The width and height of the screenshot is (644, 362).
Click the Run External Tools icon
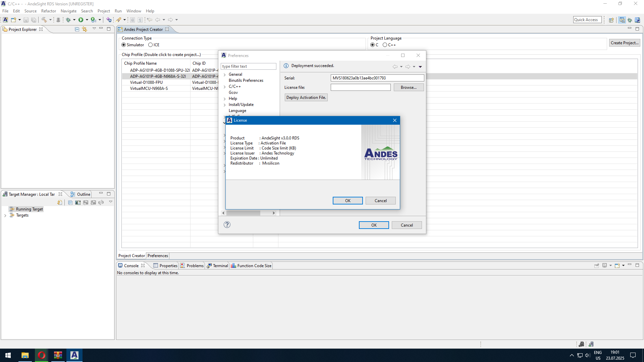pos(94,20)
